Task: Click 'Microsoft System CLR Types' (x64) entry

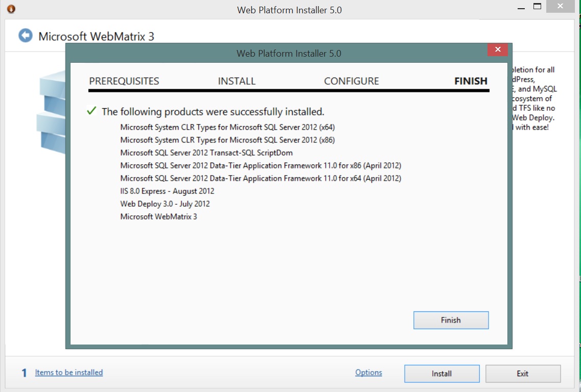Action: pyautogui.click(x=227, y=127)
